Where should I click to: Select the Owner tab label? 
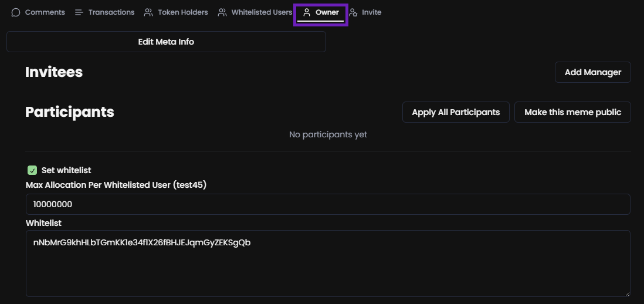tap(327, 12)
